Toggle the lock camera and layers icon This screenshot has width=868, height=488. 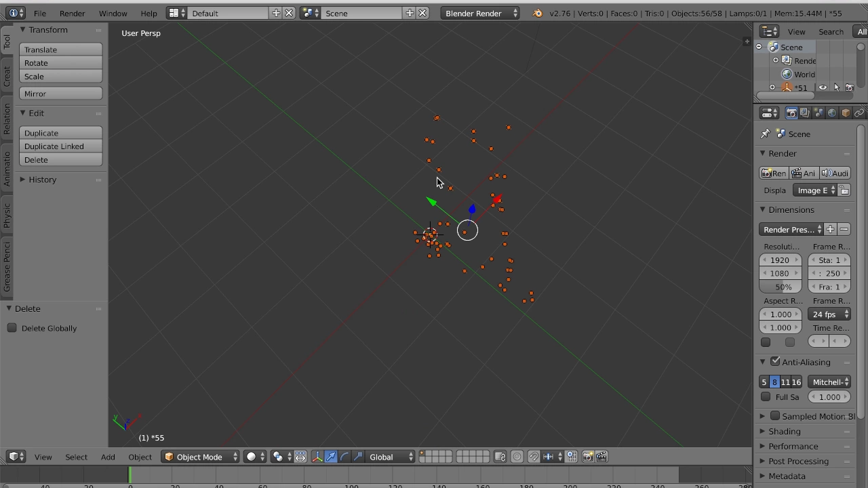[x=500, y=457]
